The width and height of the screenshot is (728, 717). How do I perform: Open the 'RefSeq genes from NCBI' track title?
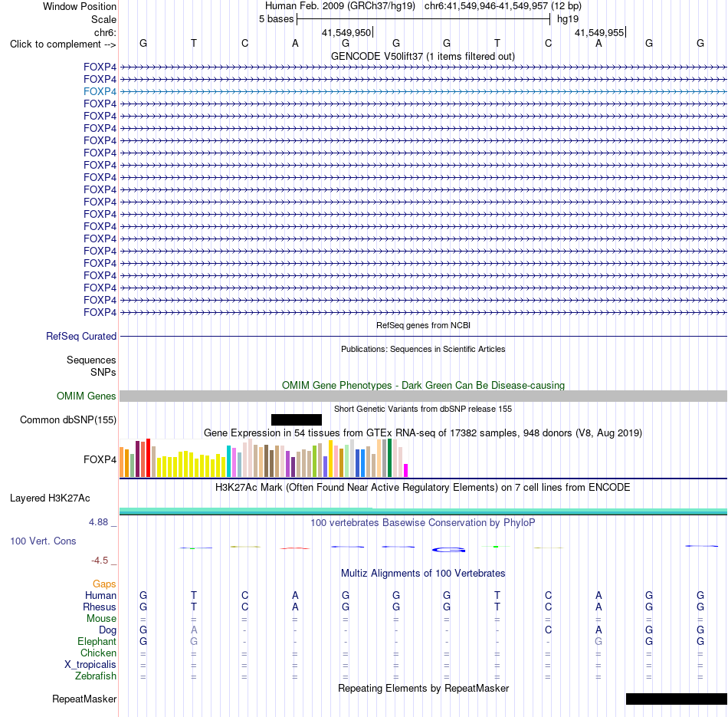(x=423, y=325)
